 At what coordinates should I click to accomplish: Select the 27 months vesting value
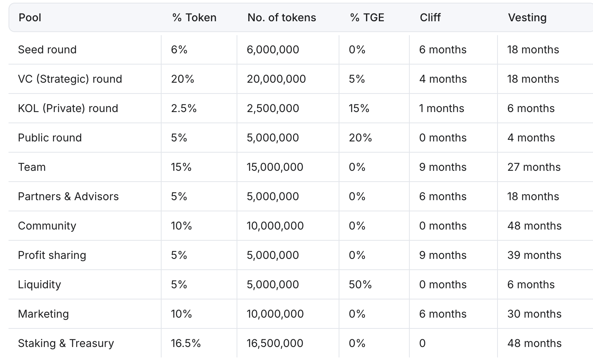tap(533, 167)
